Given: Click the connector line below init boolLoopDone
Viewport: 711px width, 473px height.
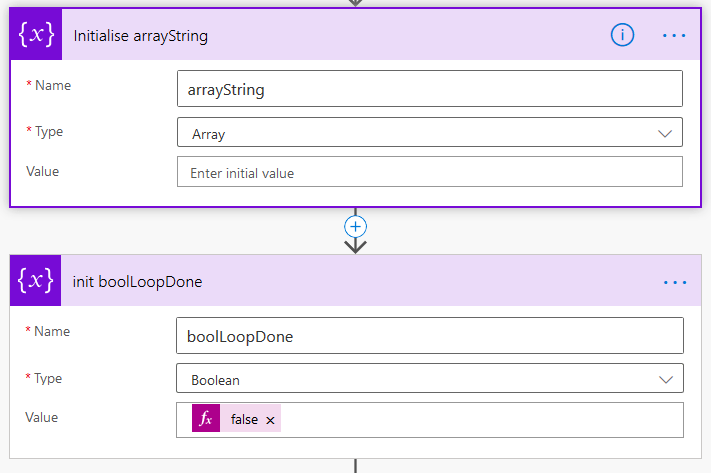Looking at the screenshot, I should point(355,466).
